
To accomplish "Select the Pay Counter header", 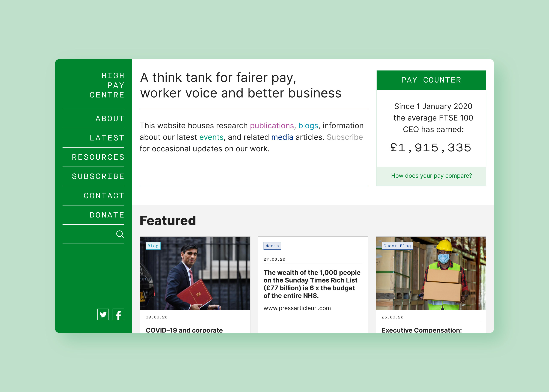I will coord(431,80).
